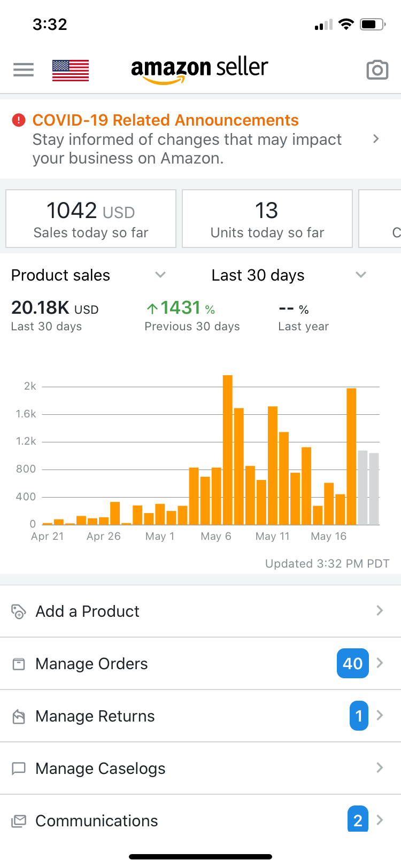Screen dimensions: 401x868
Task: Open the camera scan icon
Action: [x=377, y=70]
